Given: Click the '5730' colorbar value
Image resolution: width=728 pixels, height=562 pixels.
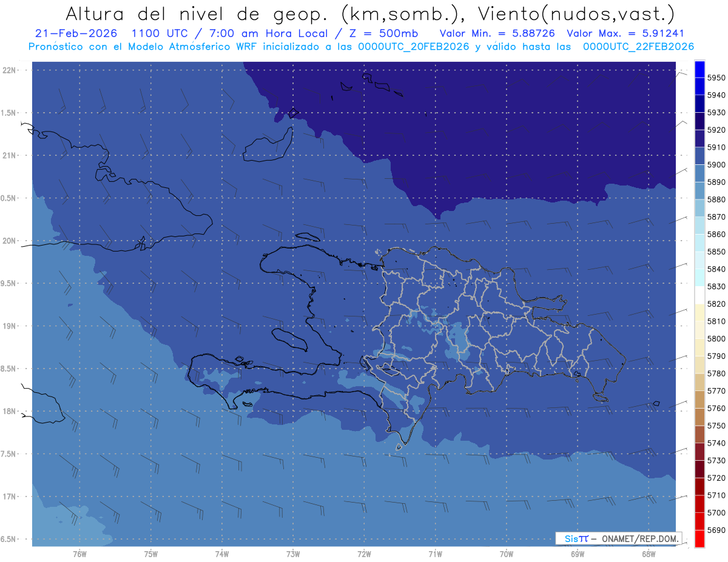Looking at the screenshot, I should [x=716, y=461].
